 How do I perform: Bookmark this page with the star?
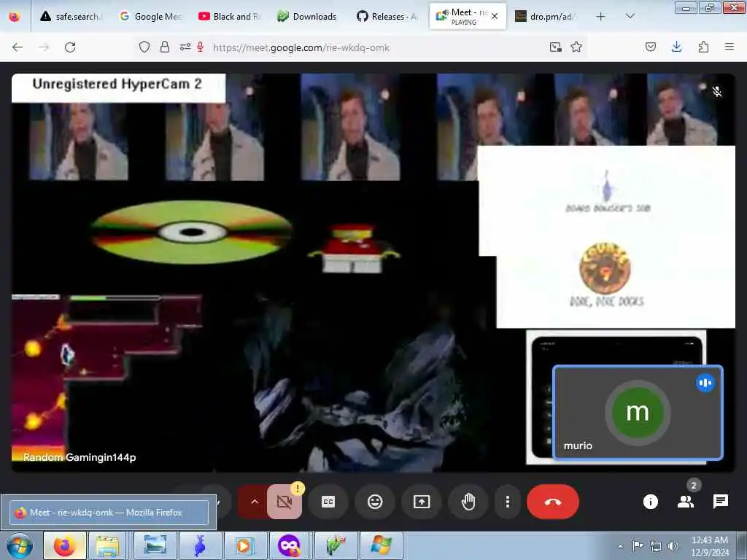click(576, 47)
